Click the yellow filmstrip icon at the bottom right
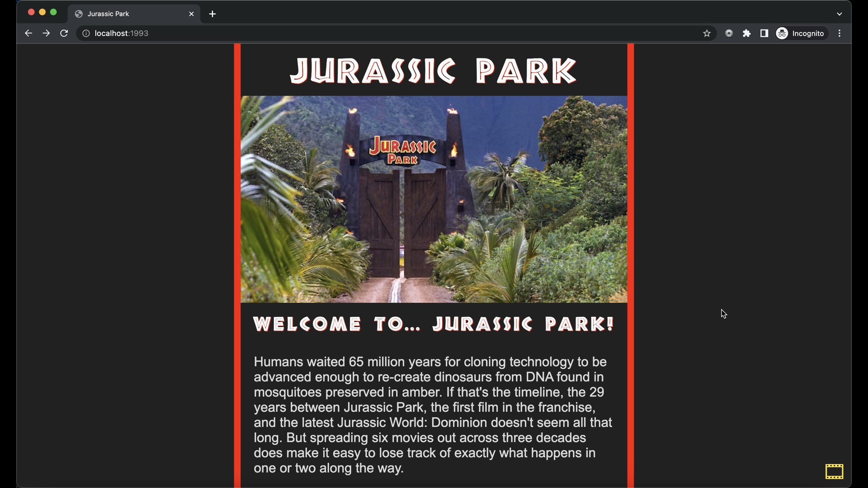This screenshot has height=488, width=868. [834, 471]
